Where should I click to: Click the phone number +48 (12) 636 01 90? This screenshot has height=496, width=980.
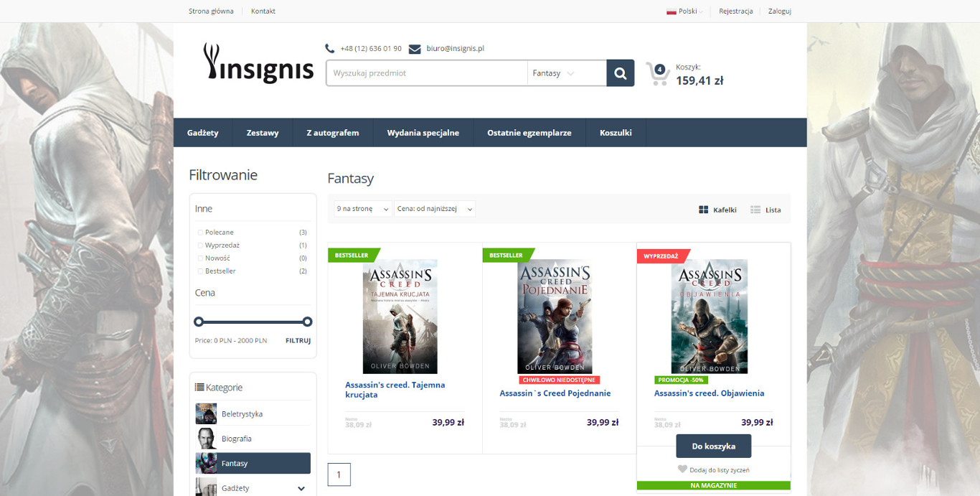coord(371,49)
